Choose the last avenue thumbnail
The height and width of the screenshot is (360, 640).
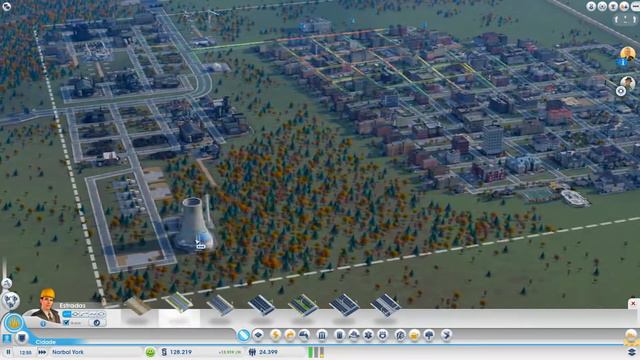click(x=385, y=305)
